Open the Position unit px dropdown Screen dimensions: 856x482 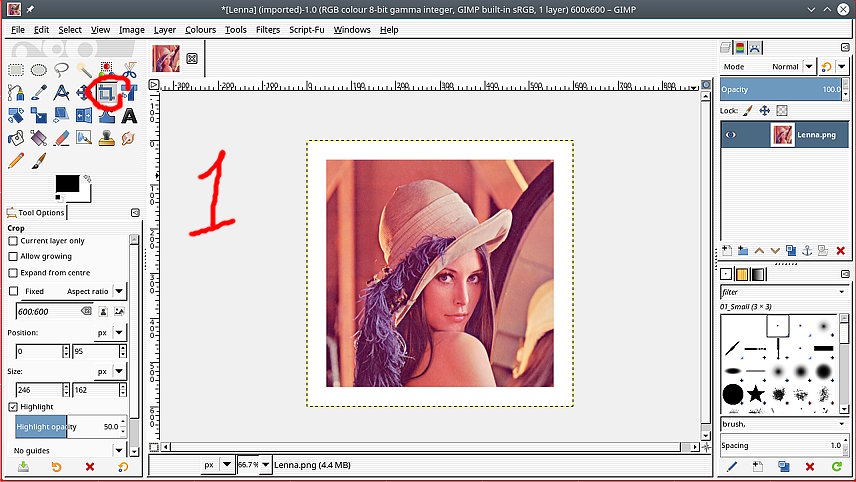(119, 332)
